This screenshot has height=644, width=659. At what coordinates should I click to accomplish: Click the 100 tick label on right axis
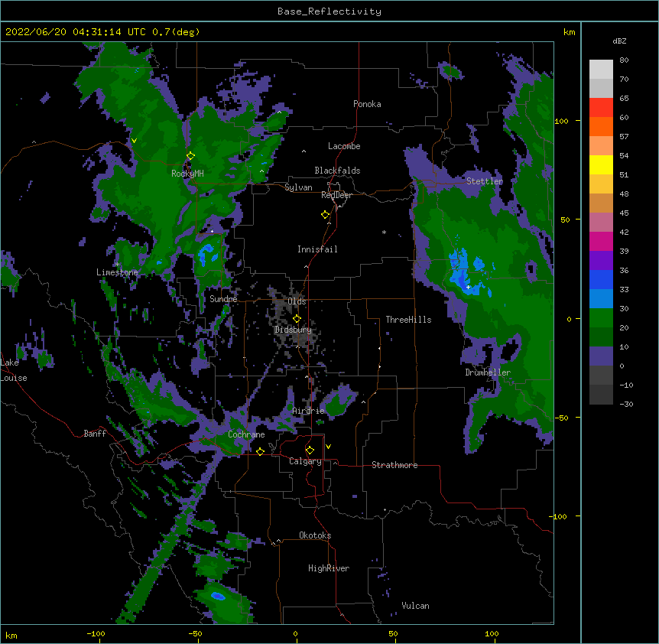click(x=561, y=121)
